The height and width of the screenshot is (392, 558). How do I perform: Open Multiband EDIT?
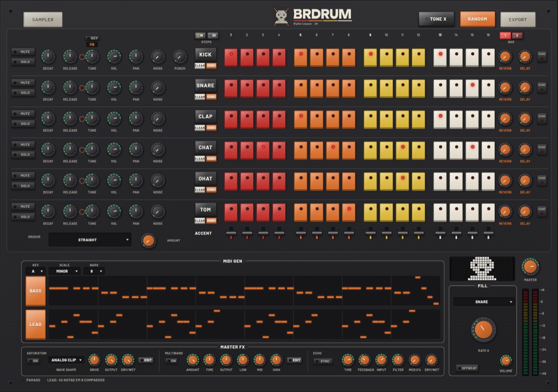(x=294, y=360)
